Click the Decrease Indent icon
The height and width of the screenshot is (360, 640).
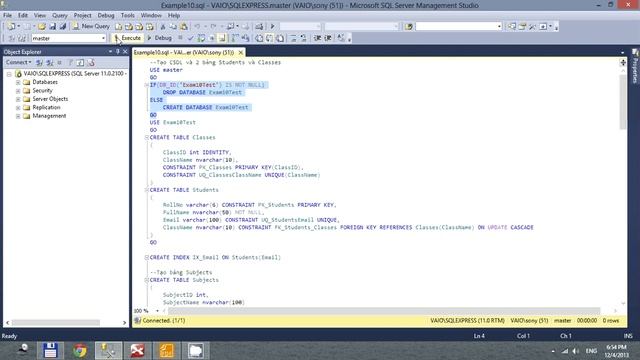[x=317, y=38]
